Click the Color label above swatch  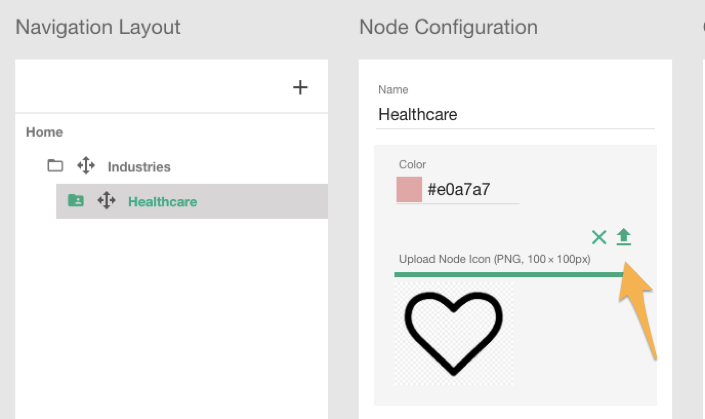click(x=412, y=165)
